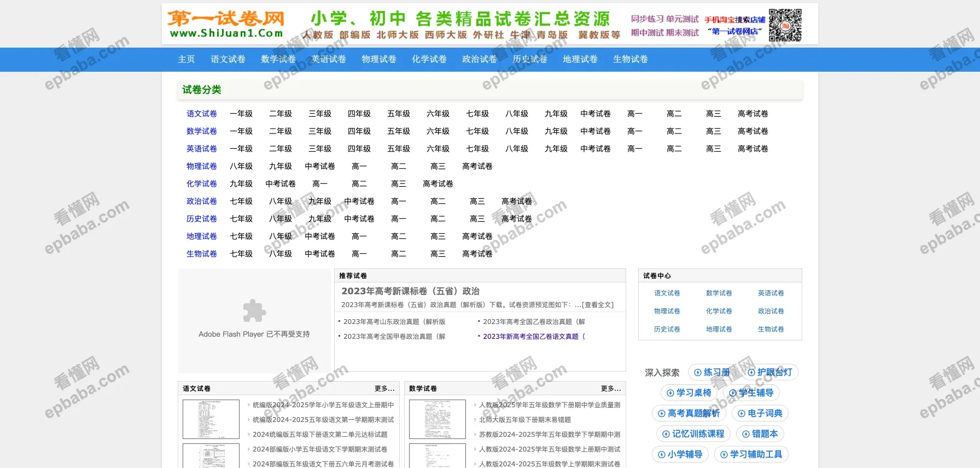Open 2023年高考新课标卷（五省）政治 headline

point(410,291)
